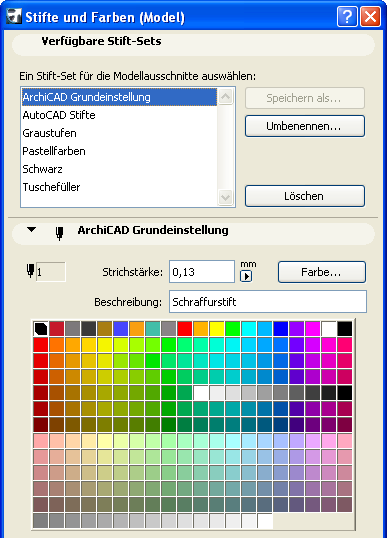
Task: Select Schwarz pen set
Action: (x=119, y=169)
